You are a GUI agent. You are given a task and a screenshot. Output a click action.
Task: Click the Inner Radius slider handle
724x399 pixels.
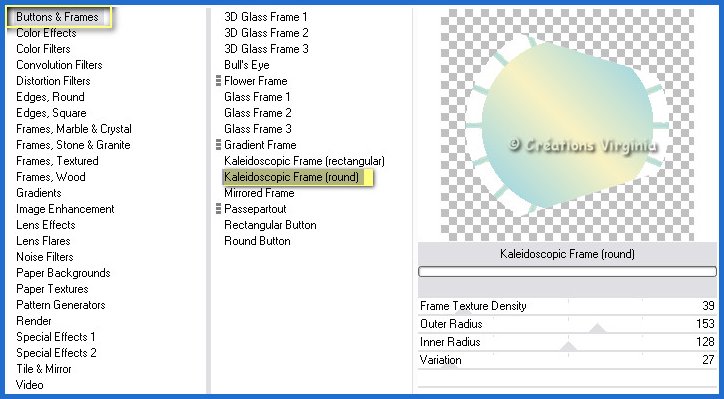click(569, 346)
